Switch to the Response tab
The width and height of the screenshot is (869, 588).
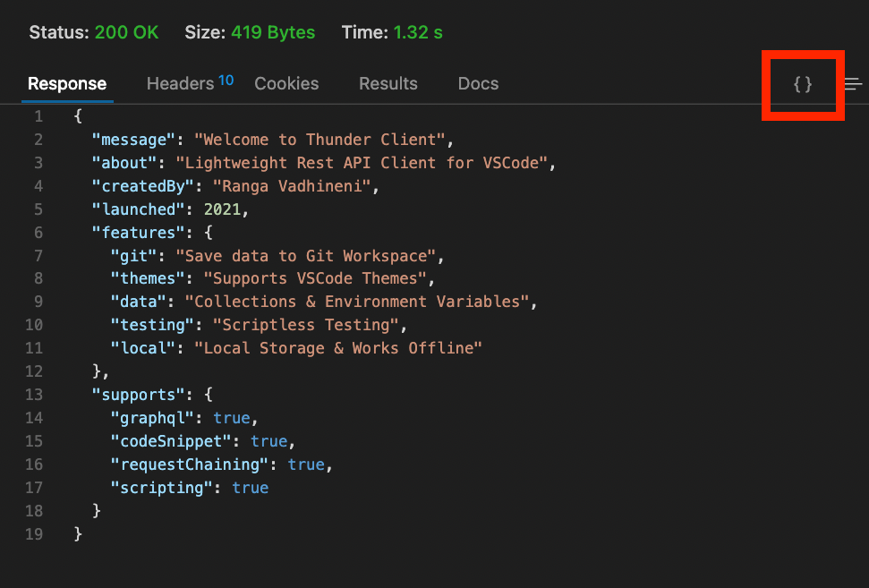(x=67, y=84)
